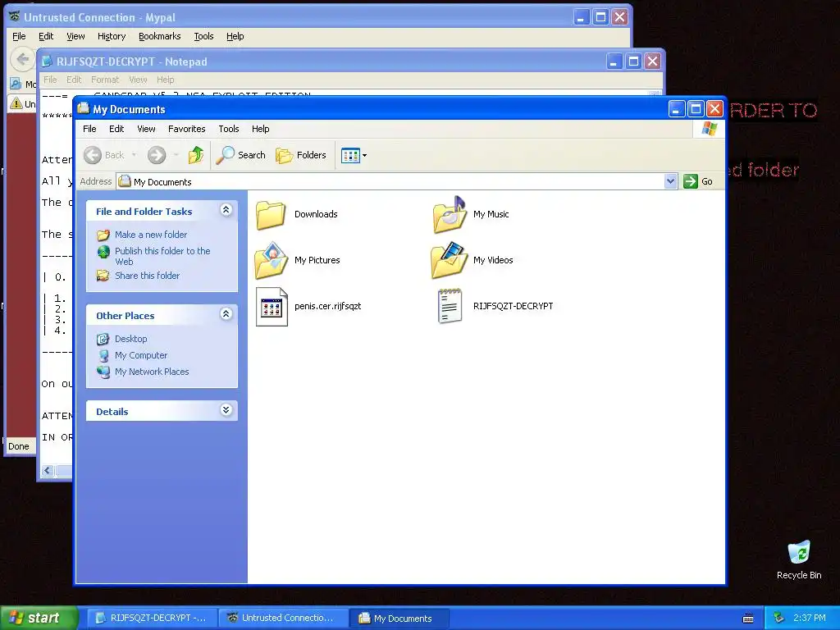Click the system tray clock
The width and height of the screenshot is (840, 630).
[x=810, y=619]
